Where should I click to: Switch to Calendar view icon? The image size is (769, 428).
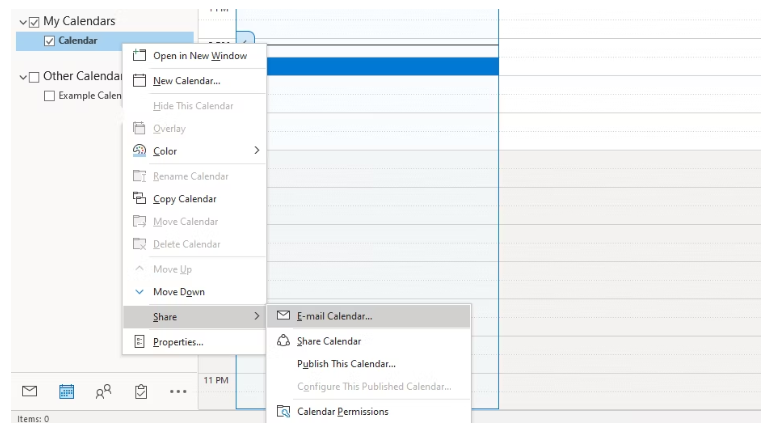(67, 391)
